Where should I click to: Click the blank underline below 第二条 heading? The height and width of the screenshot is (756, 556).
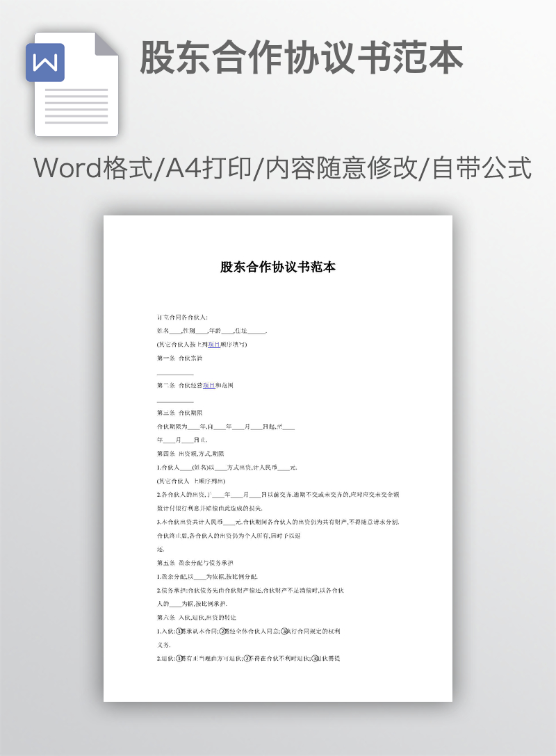(x=175, y=401)
